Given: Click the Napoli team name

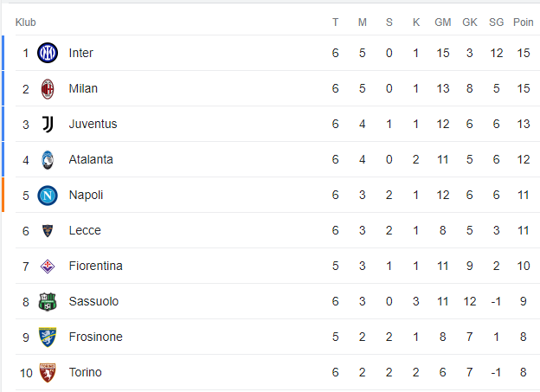Looking at the screenshot, I should tap(86, 195).
